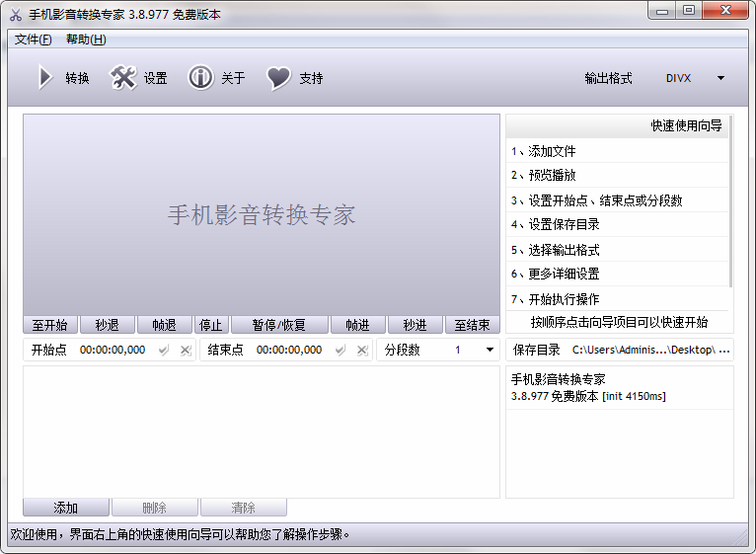Open the 分段数 dropdown list
Image resolution: width=756 pixels, height=554 pixels.
490,350
